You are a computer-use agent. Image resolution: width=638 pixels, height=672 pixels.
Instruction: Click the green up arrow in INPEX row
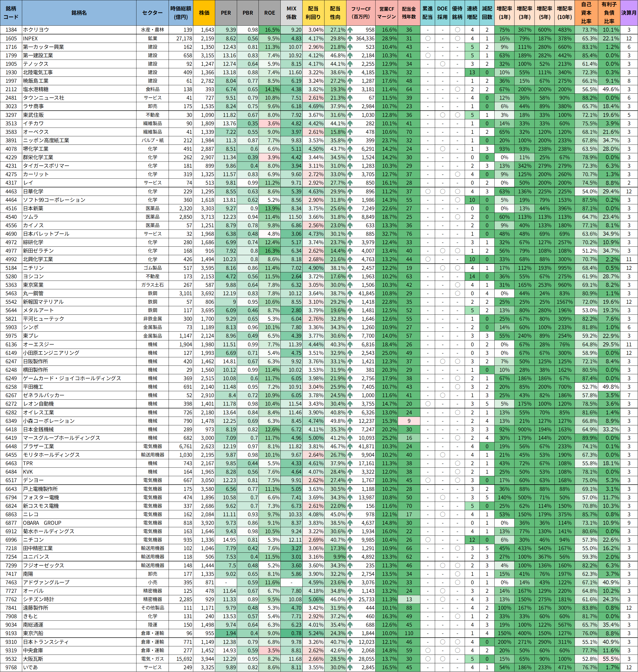tap(350, 38)
